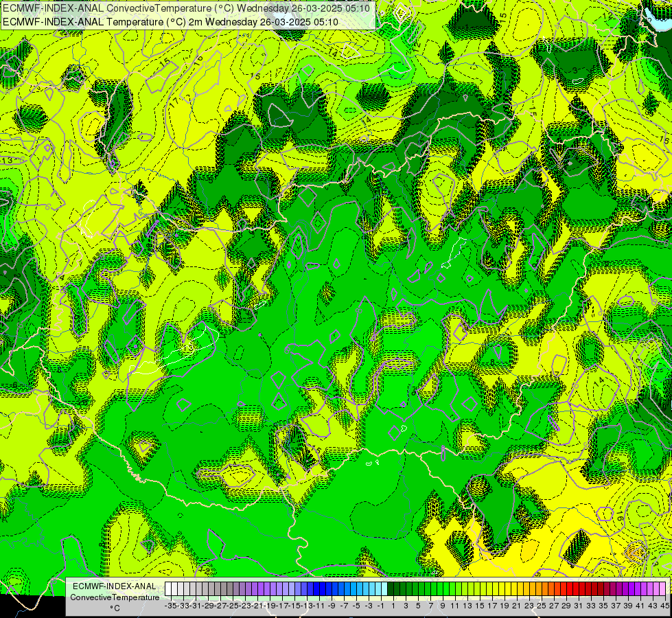Click the '11' legend scale value
Screen dimensions: 672x618
pyautogui.click(x=454, y=606)
